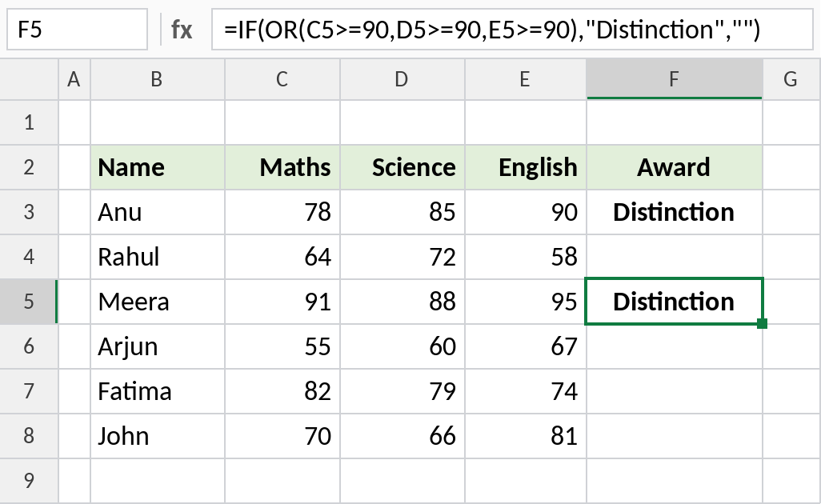This screenshot has height=504, width=821.
Task: Click Anu's Distinction award cell
Action: [x=675, y=212]
